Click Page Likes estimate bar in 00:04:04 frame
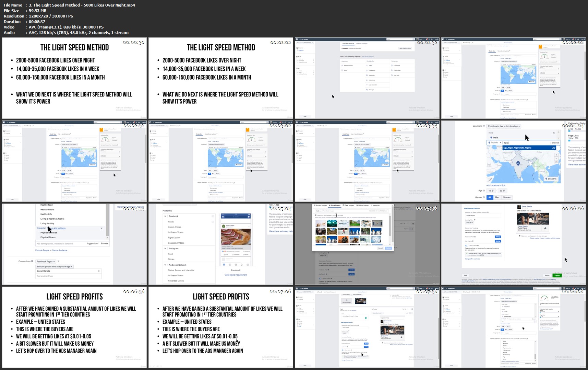Image resolution: width=588 pixels, height=370 pixels. [577, 140]
